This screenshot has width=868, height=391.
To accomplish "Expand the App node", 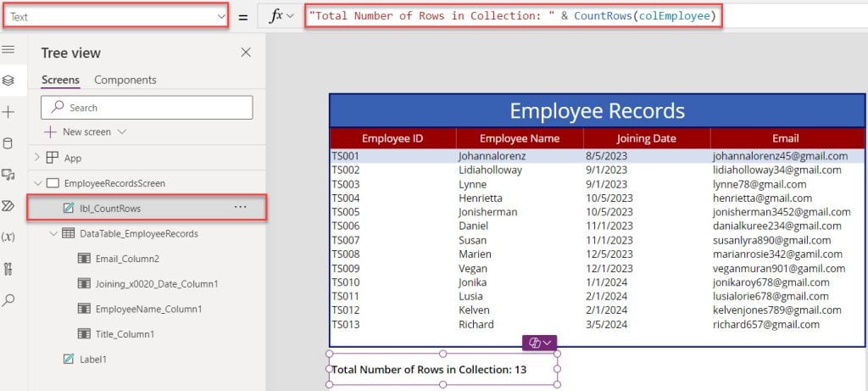I will [x=37, y=157].
